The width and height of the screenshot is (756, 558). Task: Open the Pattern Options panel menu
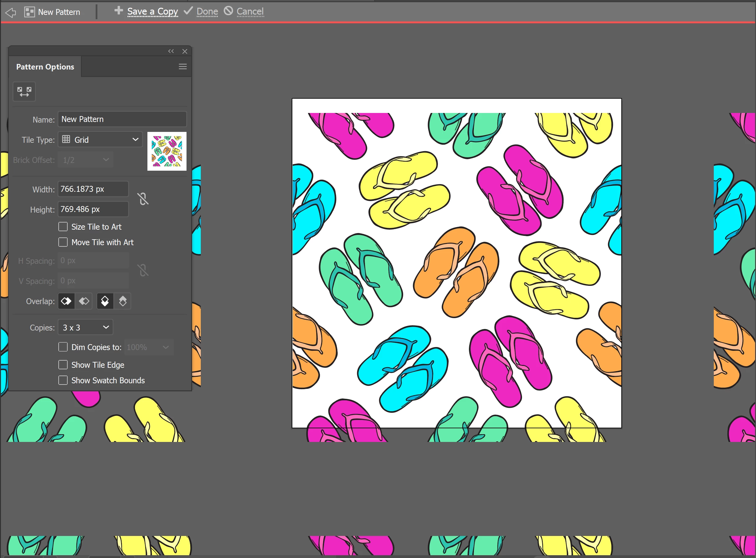[x=183, y=66]
